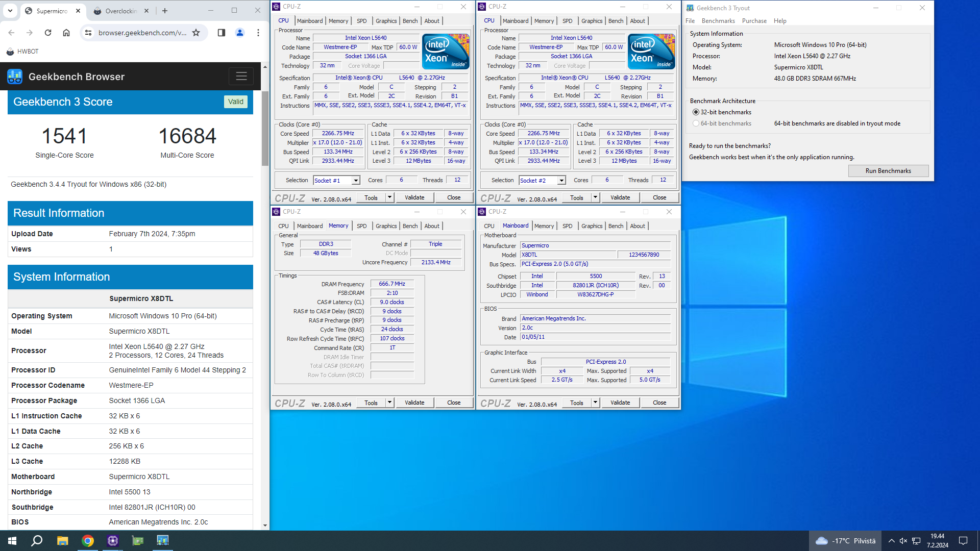
Task: Open About tab in Socket #2 CPU-Z
Action: tap(638, 21)
